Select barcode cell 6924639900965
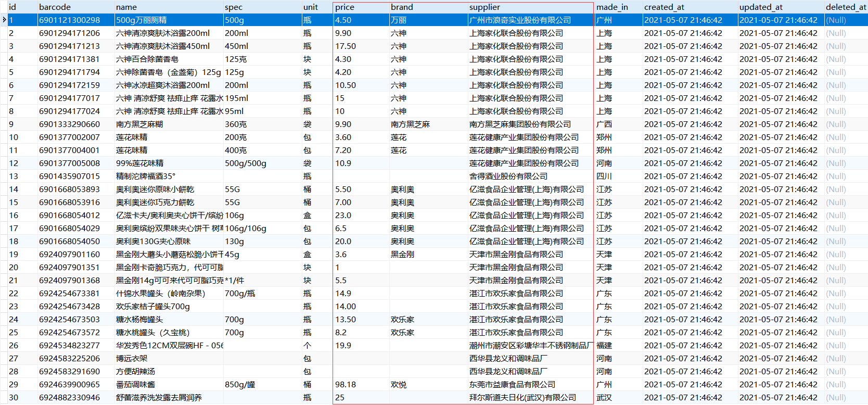This screenshot has height=405, width=868. (76, 384)
